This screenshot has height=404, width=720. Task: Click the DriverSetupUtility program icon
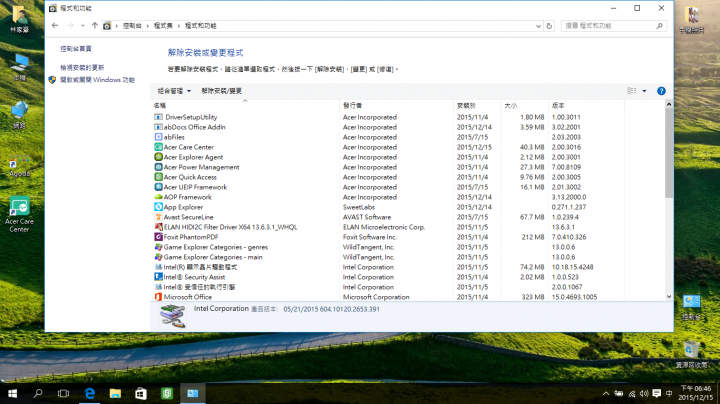pos(158,117)
